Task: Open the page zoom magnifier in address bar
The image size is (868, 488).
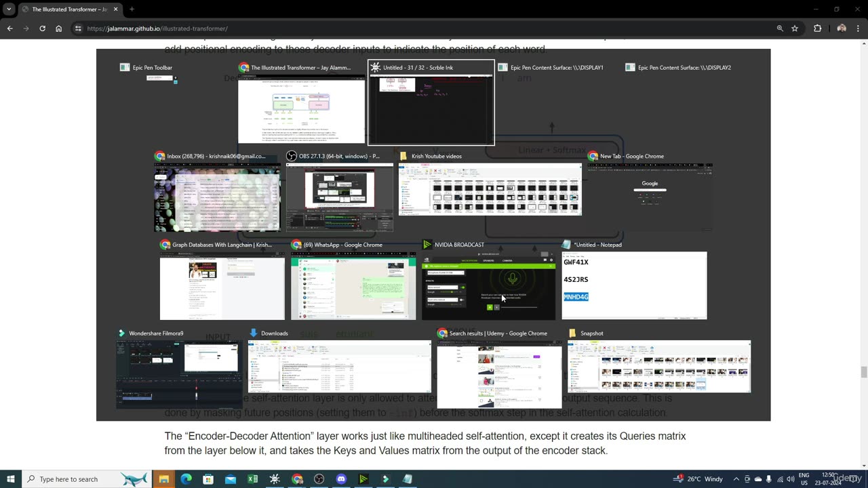Action: [780, 28]
